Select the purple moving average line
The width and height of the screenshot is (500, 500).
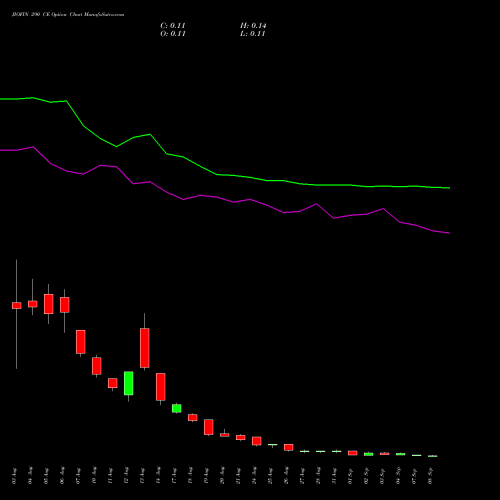225,199
